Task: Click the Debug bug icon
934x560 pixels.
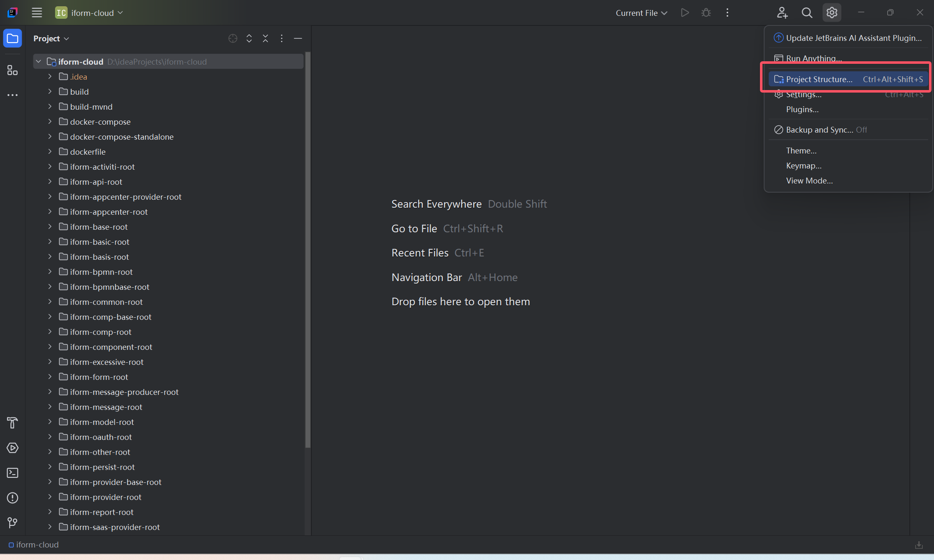Action: point(706,13)
